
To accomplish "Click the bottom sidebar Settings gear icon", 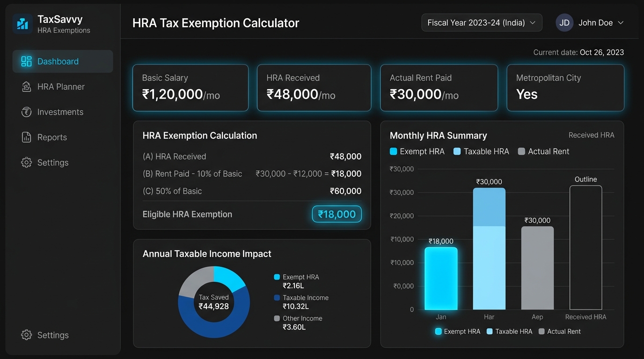I will tap(27, 335).
